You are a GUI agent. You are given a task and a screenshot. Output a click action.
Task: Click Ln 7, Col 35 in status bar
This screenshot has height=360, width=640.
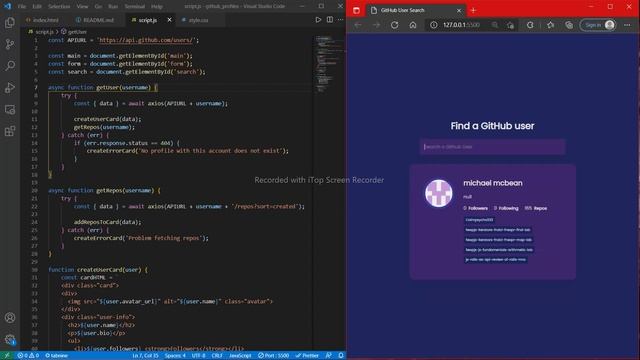pyautogui.click(x=145, y=356)
